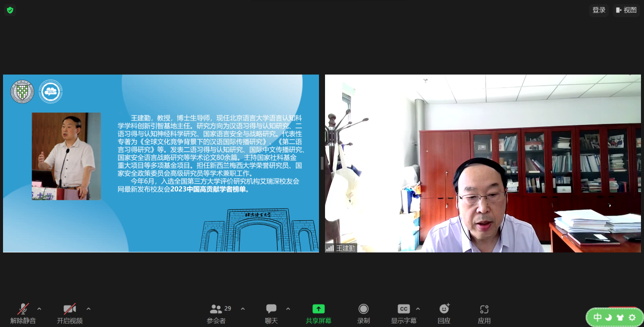
Task: Click the input method settings gear
Action: [x=632, y=317]
